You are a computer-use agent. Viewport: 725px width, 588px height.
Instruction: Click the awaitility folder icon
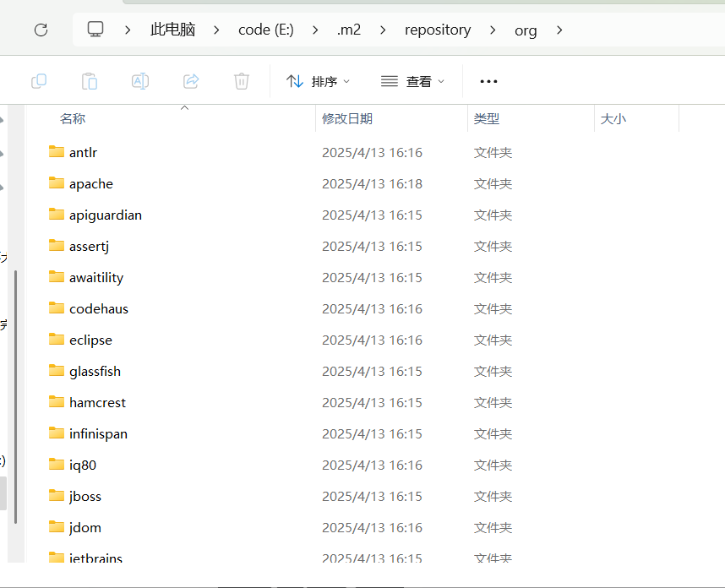[x=57, y=276]
